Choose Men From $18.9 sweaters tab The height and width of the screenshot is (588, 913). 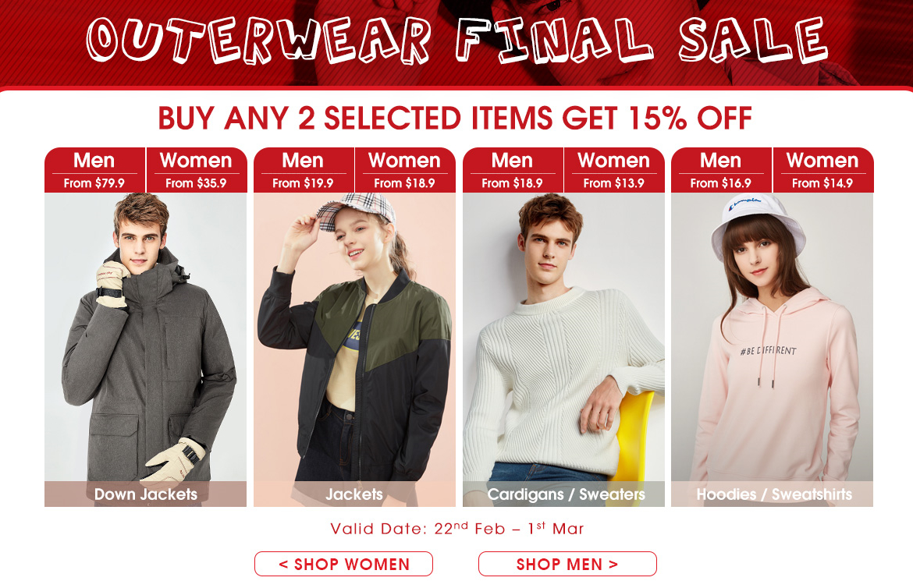pos(513,170)
